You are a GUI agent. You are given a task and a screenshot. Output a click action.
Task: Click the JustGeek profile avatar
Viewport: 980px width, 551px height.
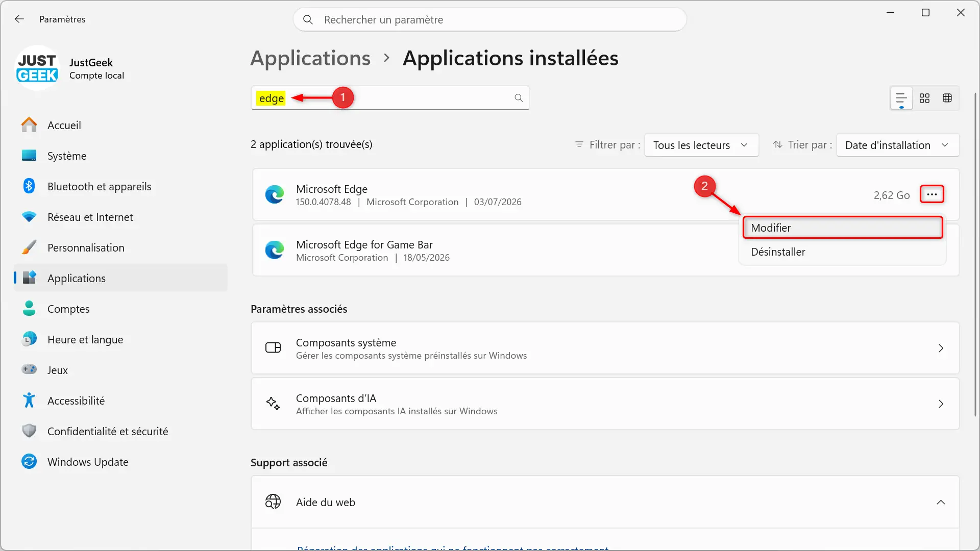[x=37, y=68]
